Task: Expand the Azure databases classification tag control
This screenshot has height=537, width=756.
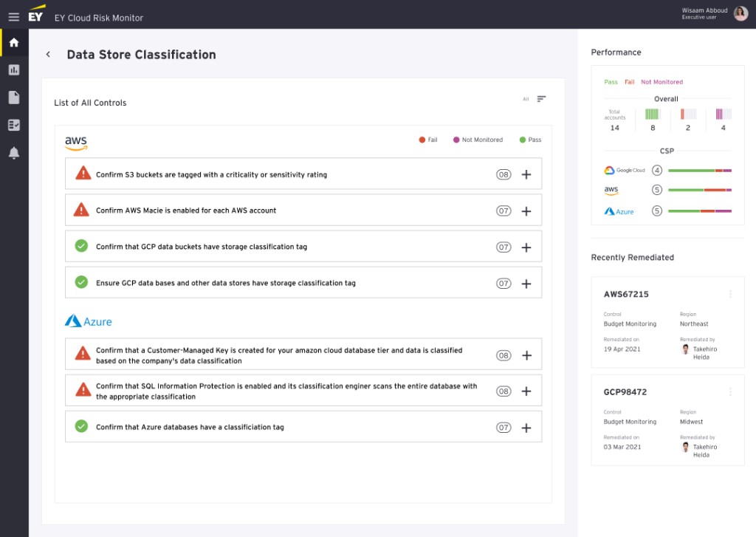Action: [526, 428]
